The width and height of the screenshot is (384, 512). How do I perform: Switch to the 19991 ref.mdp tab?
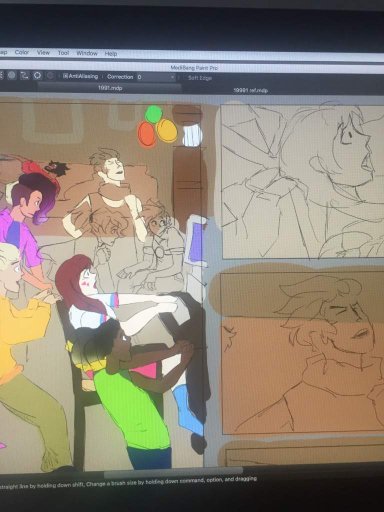click(250, 90)
